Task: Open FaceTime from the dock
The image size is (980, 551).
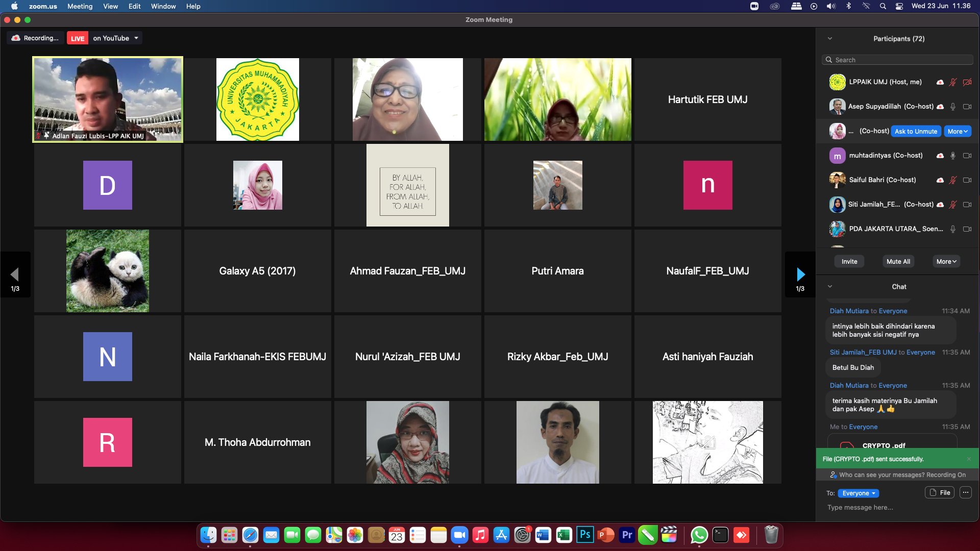Action: click(292, 535)
